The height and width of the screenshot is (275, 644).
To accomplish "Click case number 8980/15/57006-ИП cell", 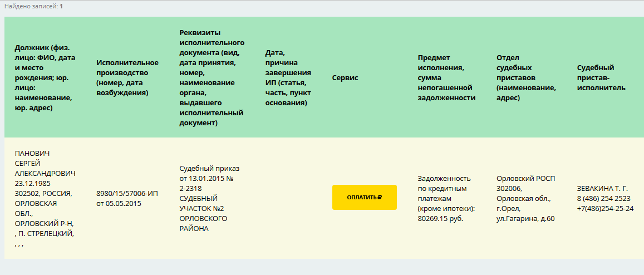I will point(127,198).
